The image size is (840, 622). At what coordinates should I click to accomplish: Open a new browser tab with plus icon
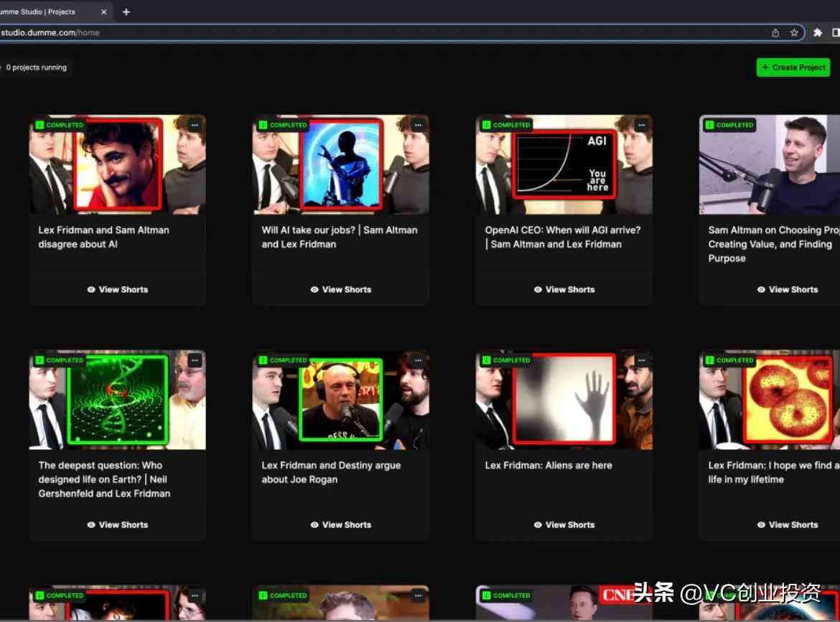[126, 11]
